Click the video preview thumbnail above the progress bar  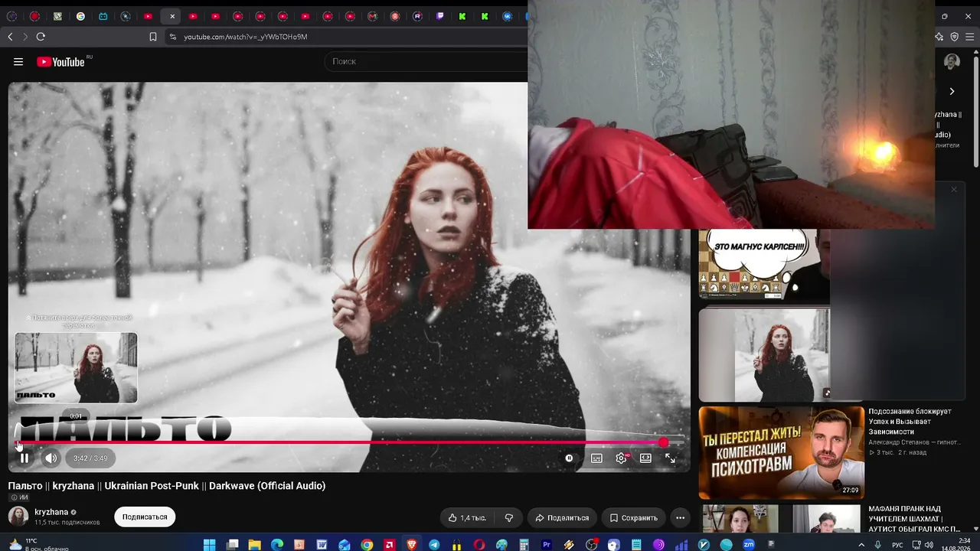[x=76, y=367]
